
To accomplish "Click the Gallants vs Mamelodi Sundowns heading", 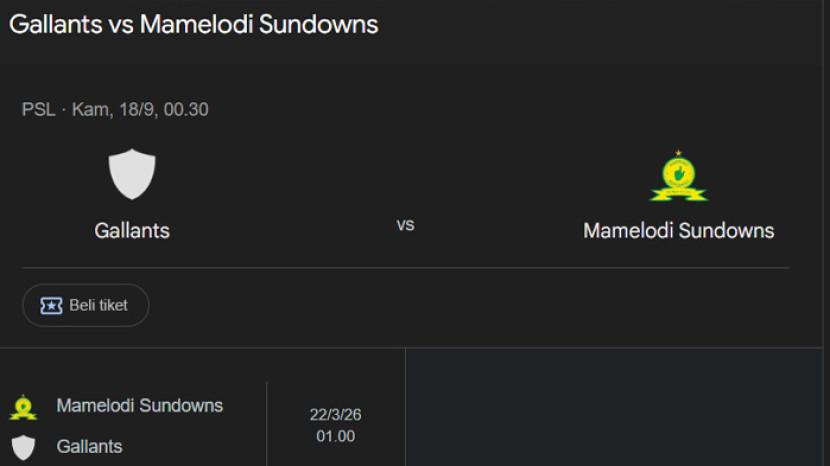I will pos(194,25).
